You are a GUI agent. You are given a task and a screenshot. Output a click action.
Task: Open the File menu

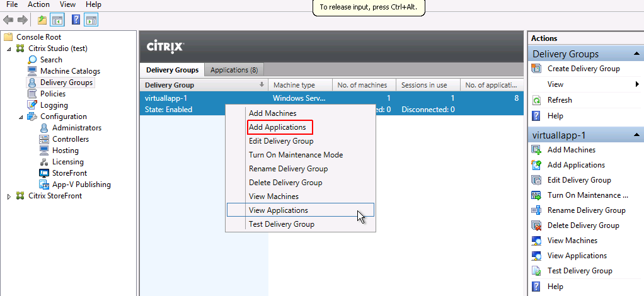click(12, 4)
